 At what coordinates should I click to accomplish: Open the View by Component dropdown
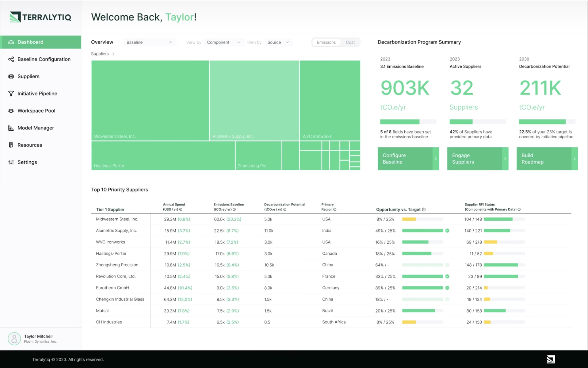click(x=224, y=42)
